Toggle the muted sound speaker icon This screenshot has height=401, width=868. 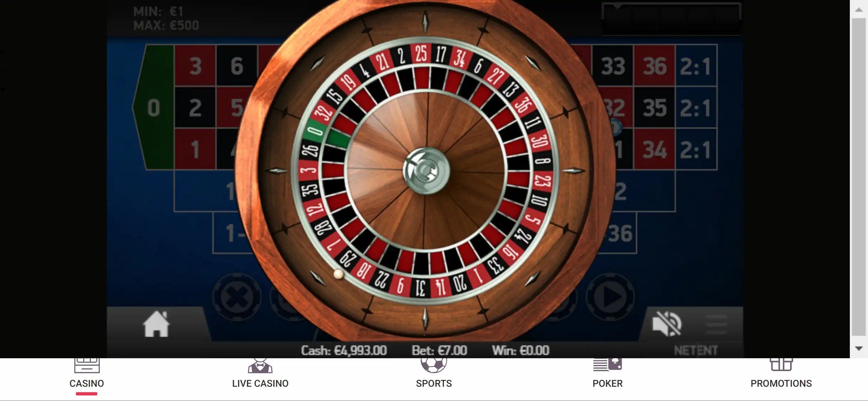pos(667,323)
